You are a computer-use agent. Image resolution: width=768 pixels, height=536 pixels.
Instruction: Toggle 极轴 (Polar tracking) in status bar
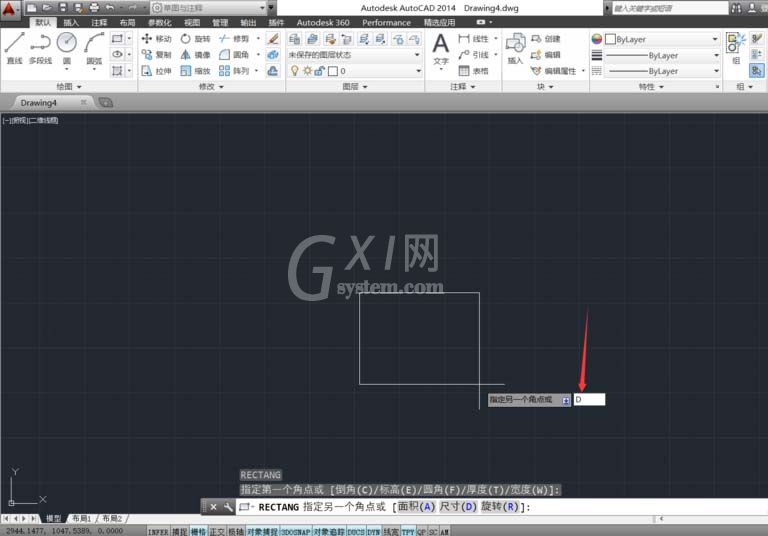(236, 532)
